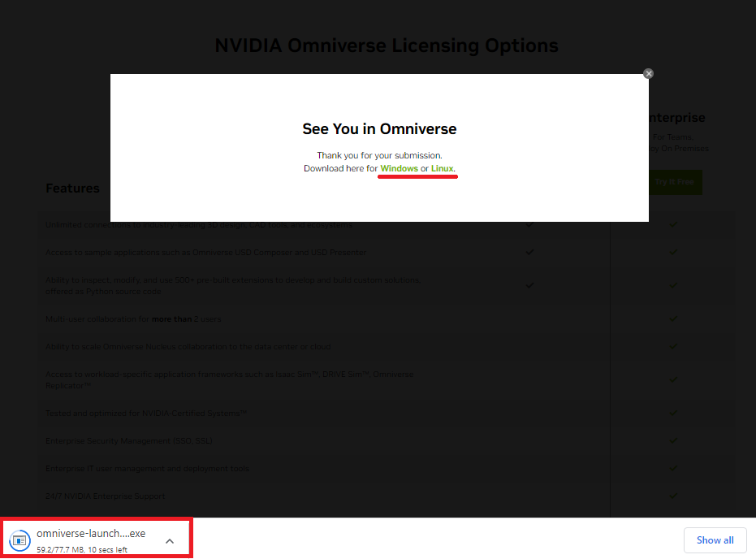
Task: Download the Windows launcher via Windows link
Action: [x=399, y=168]
